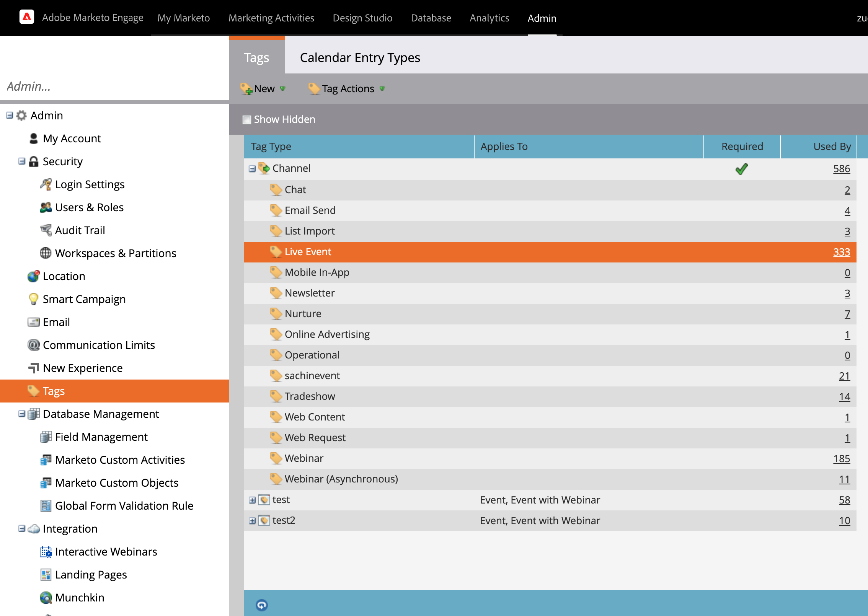Click the Webinar tag icon
This screenshot has height=616, width=868.
point(276,458)
